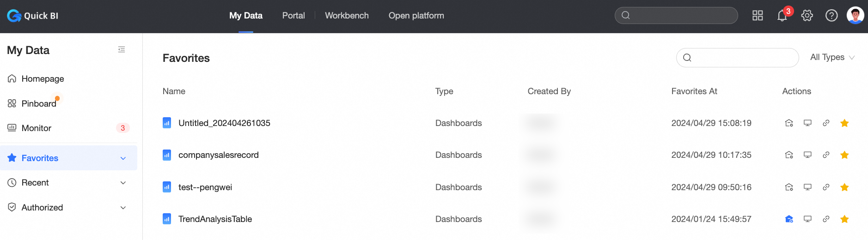Expand the Authorized section chevron

(x=123, y=208)
